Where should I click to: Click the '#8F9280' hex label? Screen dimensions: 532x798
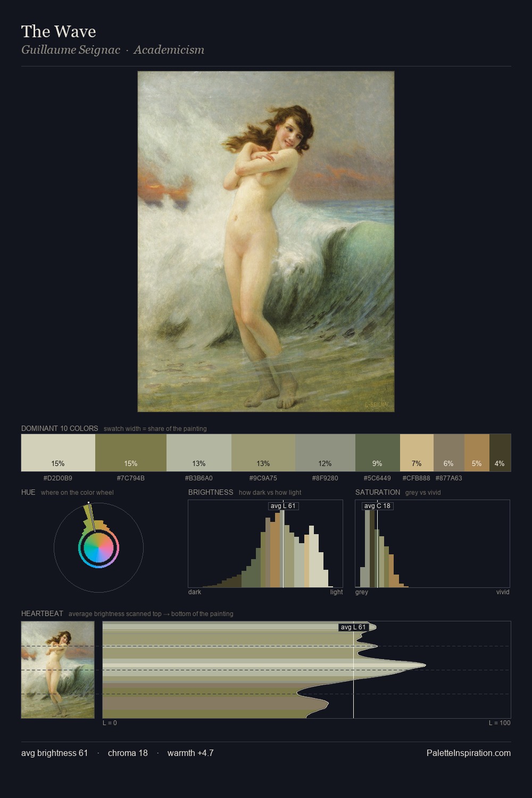(325, 478)
